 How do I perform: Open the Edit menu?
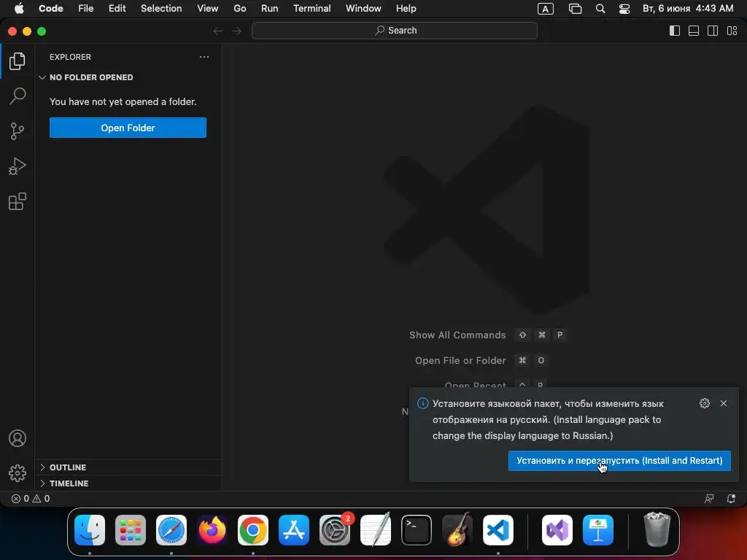point(117,9)
